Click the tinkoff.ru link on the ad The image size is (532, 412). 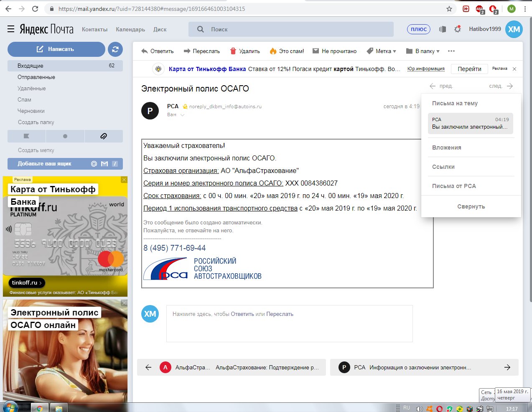click(27, 283)
